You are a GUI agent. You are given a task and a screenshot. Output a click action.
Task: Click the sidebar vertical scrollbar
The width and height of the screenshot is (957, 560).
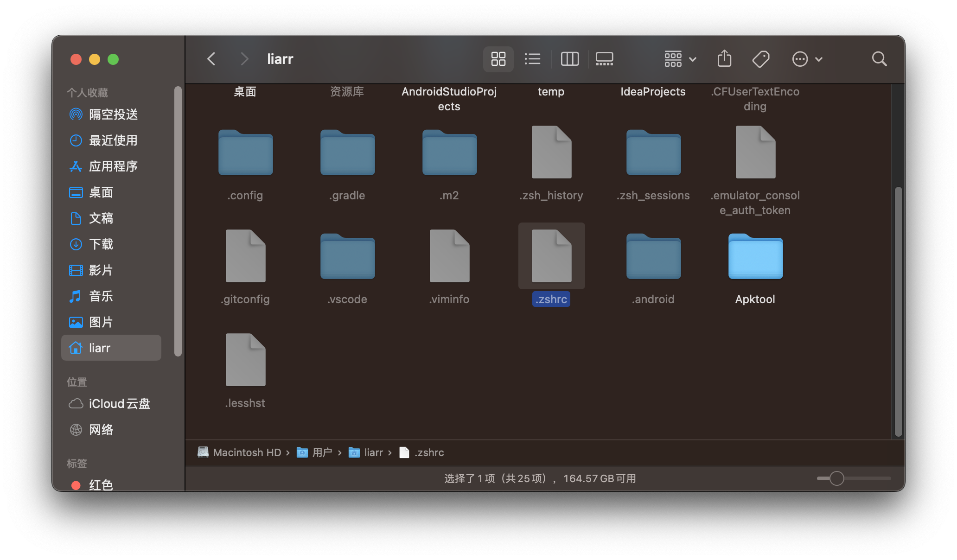coord(178,222)
